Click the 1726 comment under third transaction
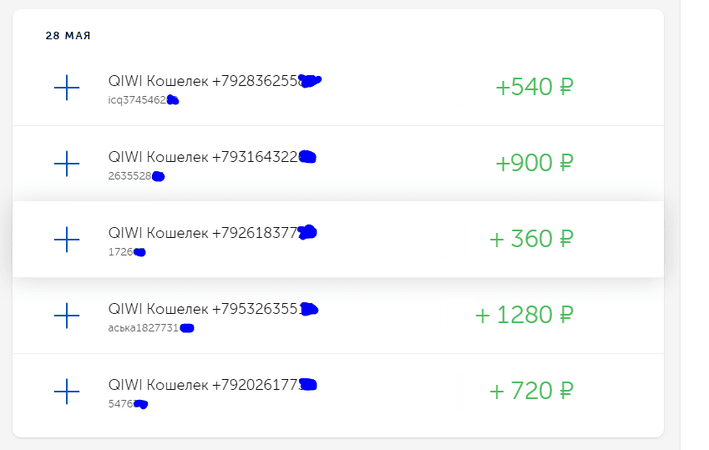Screen dimensions: 709x450 127,252
